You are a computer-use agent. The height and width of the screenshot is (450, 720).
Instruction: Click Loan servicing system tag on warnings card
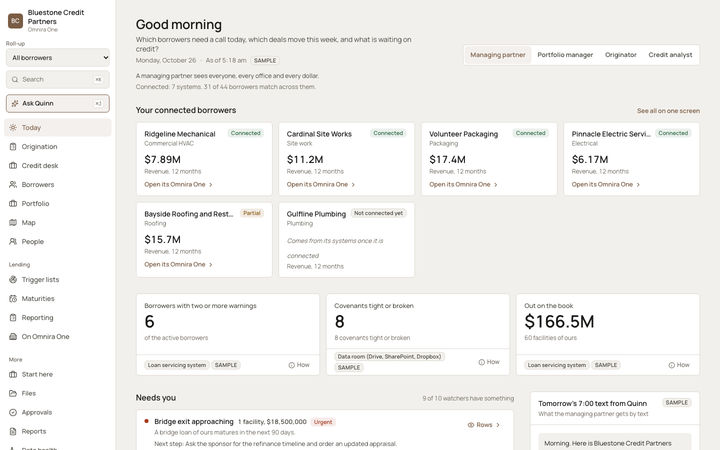[177, 365]
